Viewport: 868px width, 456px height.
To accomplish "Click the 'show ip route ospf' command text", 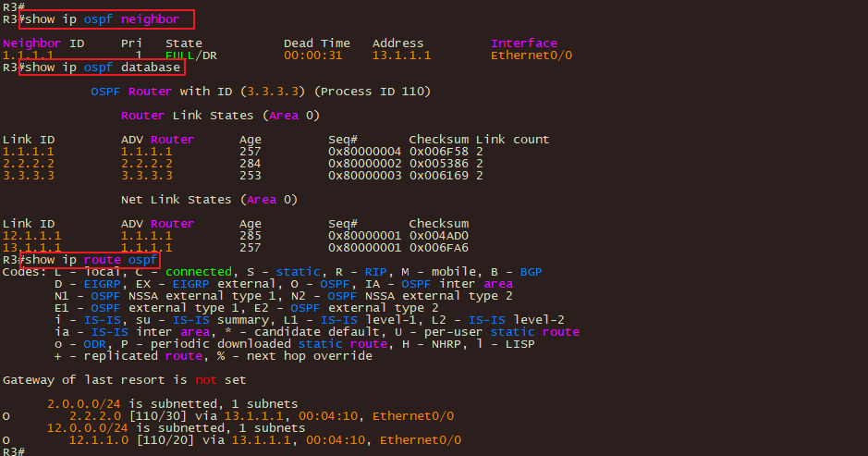I will (x=92, y=260).
